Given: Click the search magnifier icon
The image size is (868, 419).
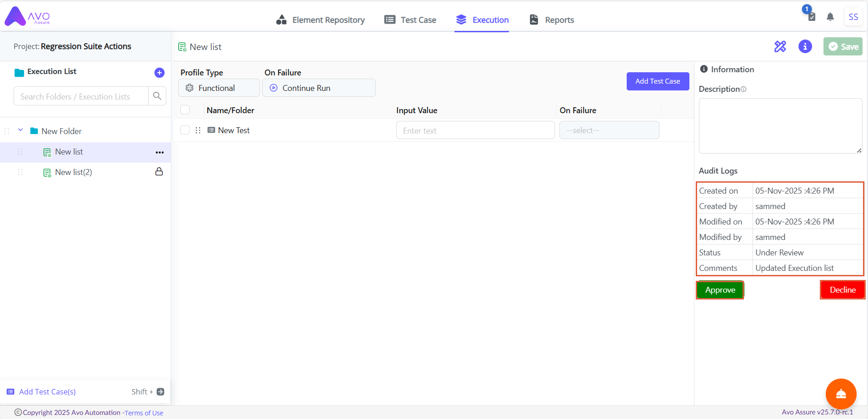Looking at the screenshot, I should (x=157, y=96).
